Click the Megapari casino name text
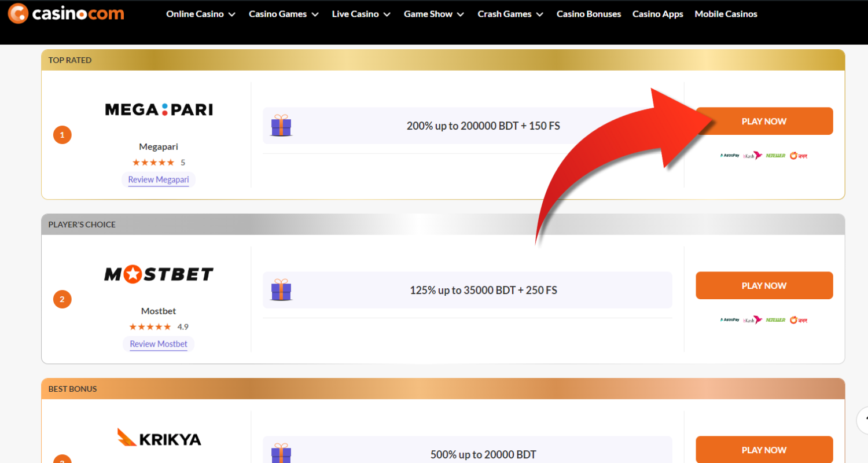The width and height of the screenshot is (868, 463). pos(159,147)
